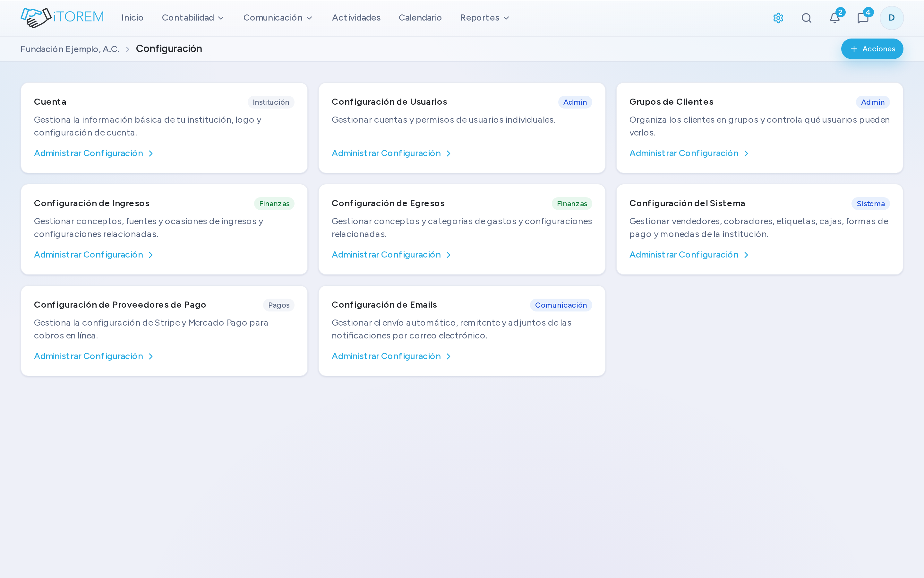Open the messages chat icon with 4 badge
924x578 pixels.
point(863,18)
